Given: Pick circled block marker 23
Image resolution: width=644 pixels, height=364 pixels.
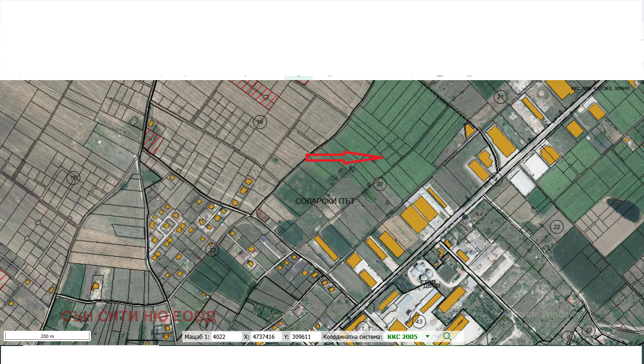Looking at the screenshot, I should [212, 250].
